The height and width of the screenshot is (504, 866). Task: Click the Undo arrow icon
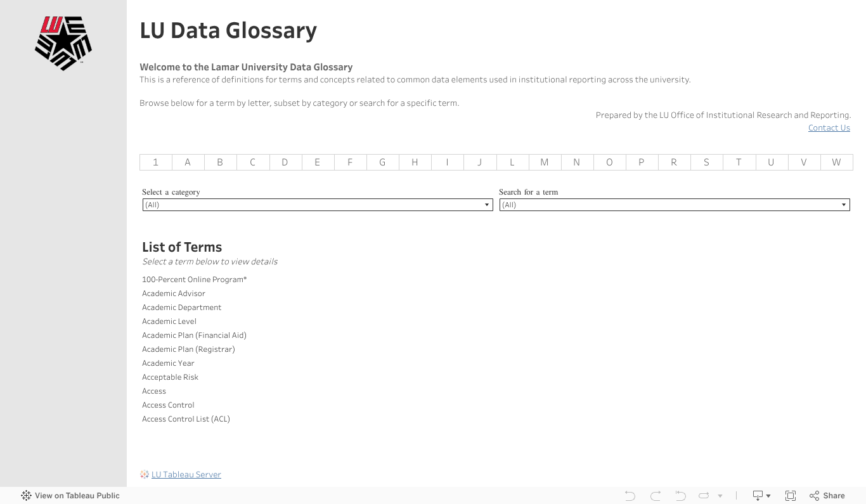(630, 496)
